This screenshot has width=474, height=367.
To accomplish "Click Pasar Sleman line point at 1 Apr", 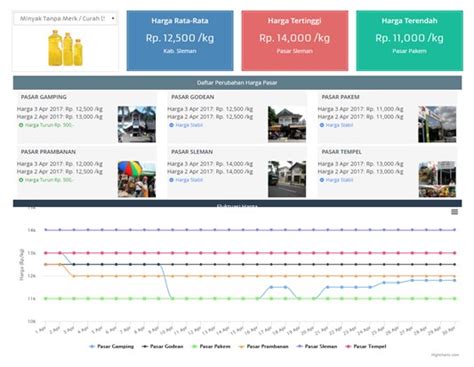I will [x=46, y=230].
